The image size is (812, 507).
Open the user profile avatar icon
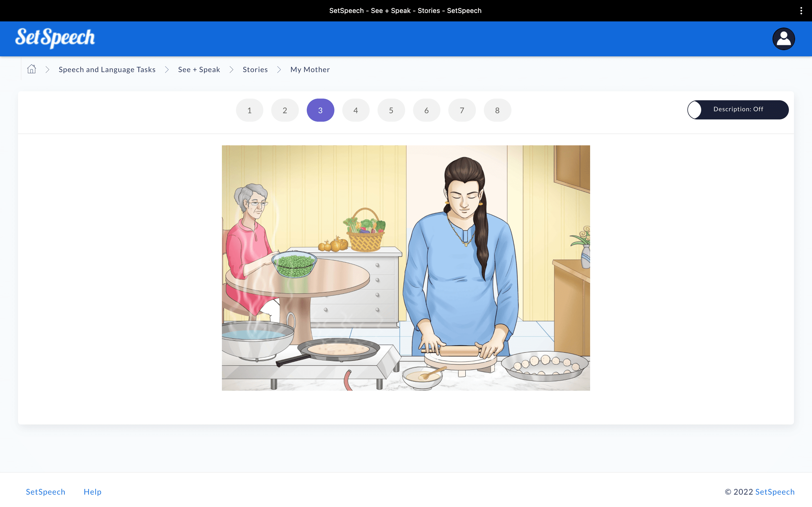pyautogui.click(x=784, y=39)
